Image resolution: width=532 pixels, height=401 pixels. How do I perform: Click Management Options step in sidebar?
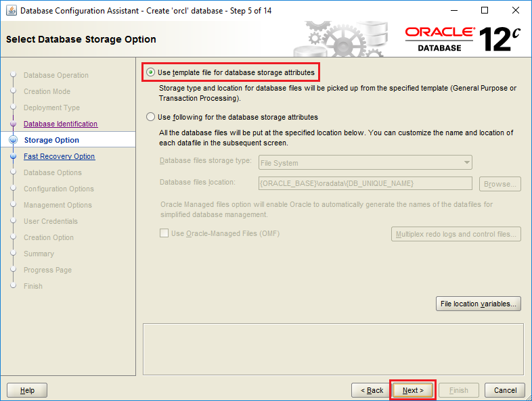(58, 205)
